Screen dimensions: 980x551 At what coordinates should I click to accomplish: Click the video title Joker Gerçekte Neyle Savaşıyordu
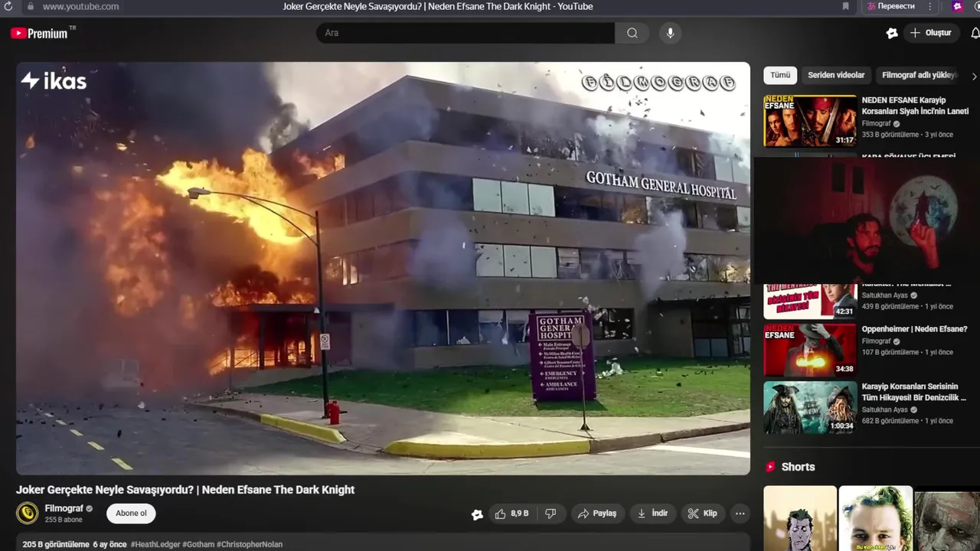pyautogui.click(x=185, y=490)
